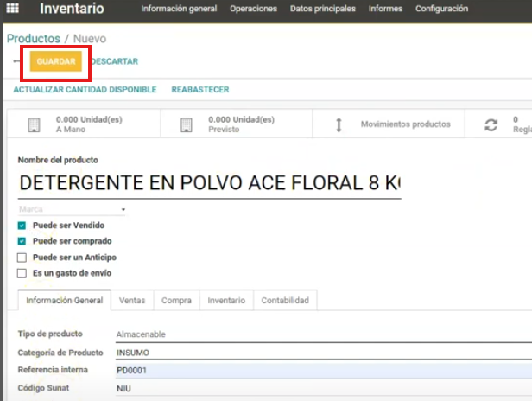532x401 pixels.
Task: Open Categoría de Producto field
Action: click(324, 353)
